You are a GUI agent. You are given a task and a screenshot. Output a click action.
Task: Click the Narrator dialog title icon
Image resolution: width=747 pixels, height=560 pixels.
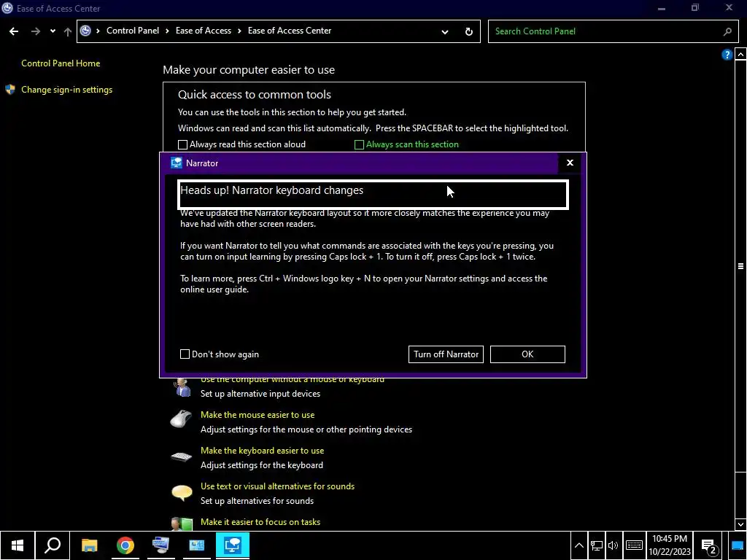(x=177, y=163)
